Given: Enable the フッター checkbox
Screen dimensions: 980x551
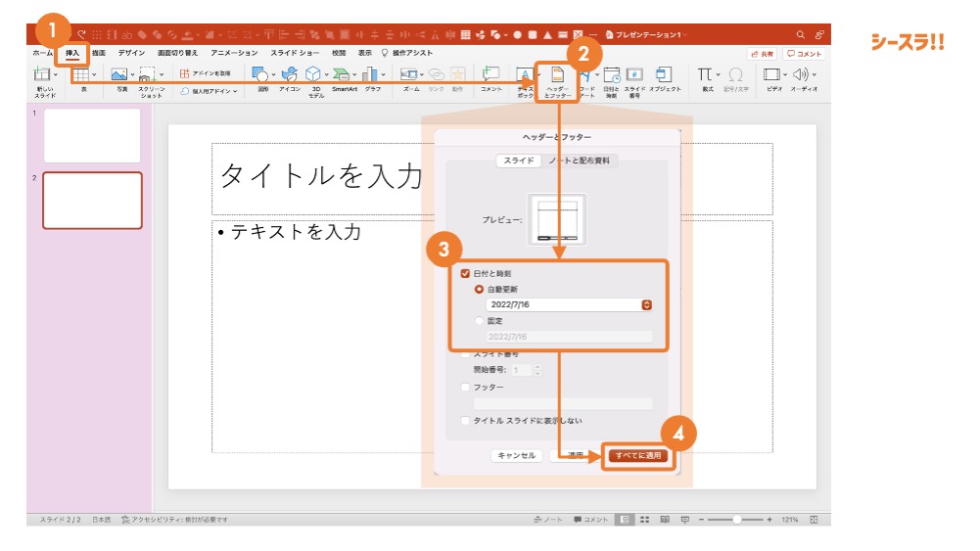Looking at the screenshot, I should 466,388.
